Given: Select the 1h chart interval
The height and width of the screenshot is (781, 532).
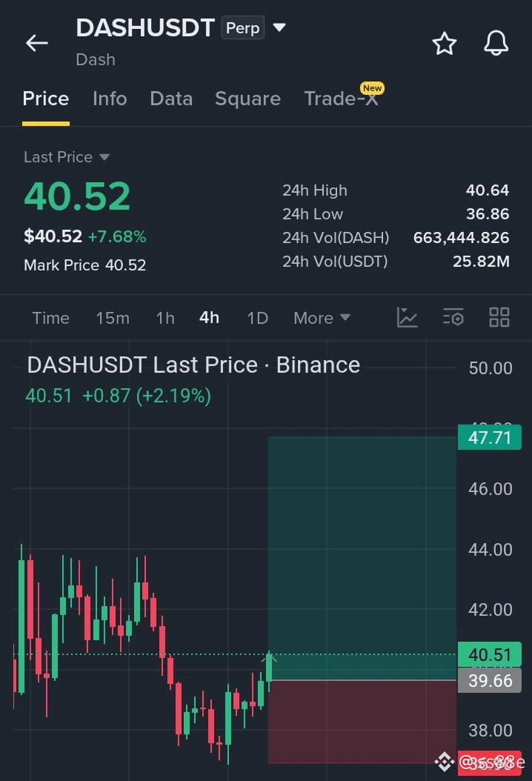Looking at the screenshot, I should 165,318.
